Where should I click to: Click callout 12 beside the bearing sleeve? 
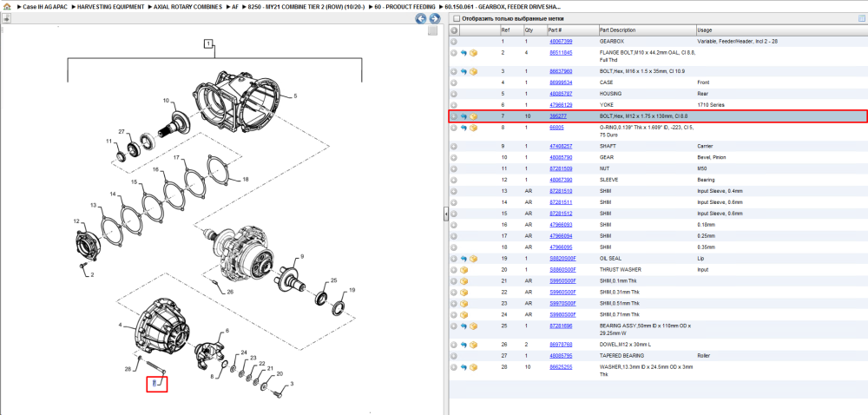76,222
